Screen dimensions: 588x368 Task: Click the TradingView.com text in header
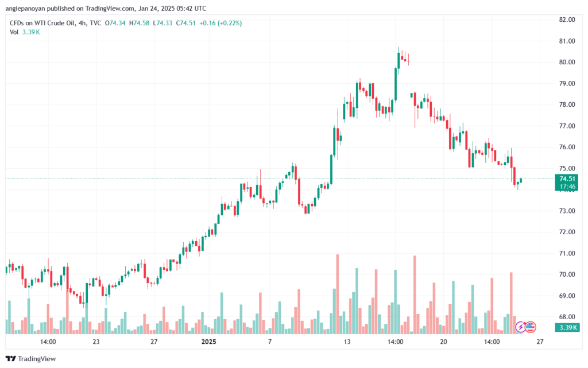tap(109, 8)
